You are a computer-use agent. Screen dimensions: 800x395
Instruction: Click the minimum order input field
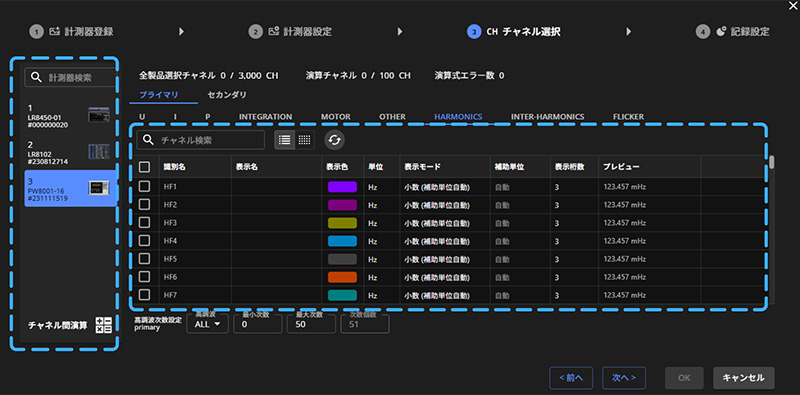(x=258, y=324)
